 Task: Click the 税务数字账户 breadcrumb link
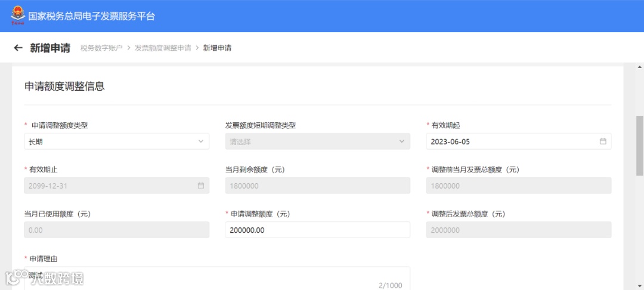click(x=101, y=48)
